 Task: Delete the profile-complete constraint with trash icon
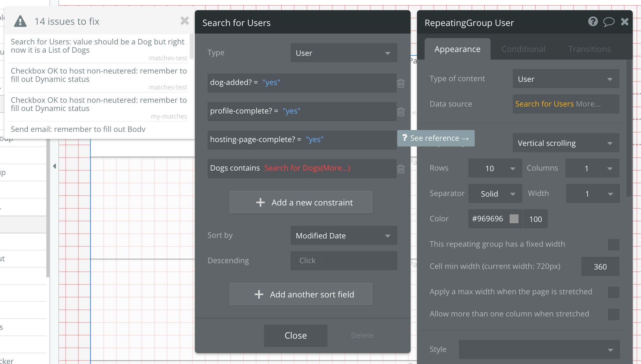pos(401,112)
